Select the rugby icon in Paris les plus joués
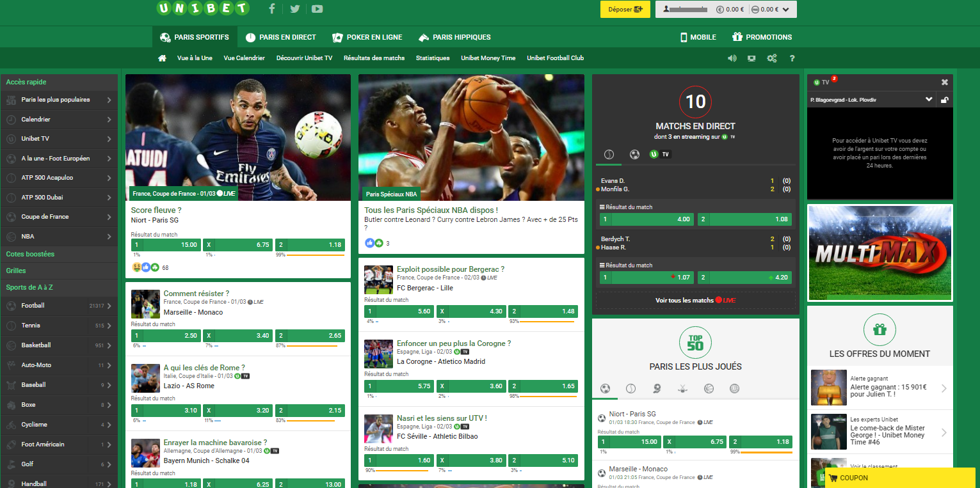Screen dimensions: 980x488 point(657,388)
